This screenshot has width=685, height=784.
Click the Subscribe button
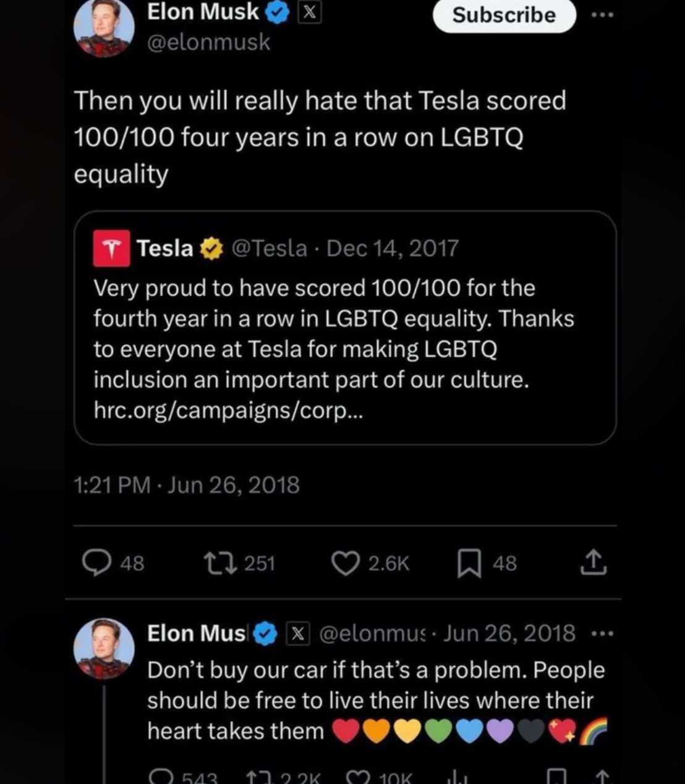tap(504, 15)
